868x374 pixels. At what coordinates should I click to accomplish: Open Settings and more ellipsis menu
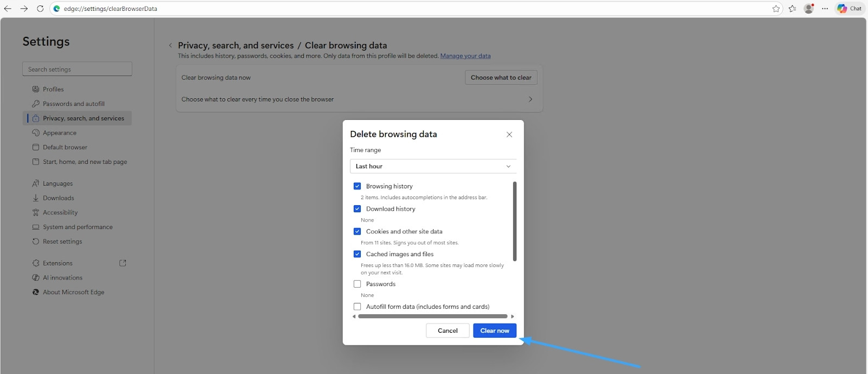[825, 9]
